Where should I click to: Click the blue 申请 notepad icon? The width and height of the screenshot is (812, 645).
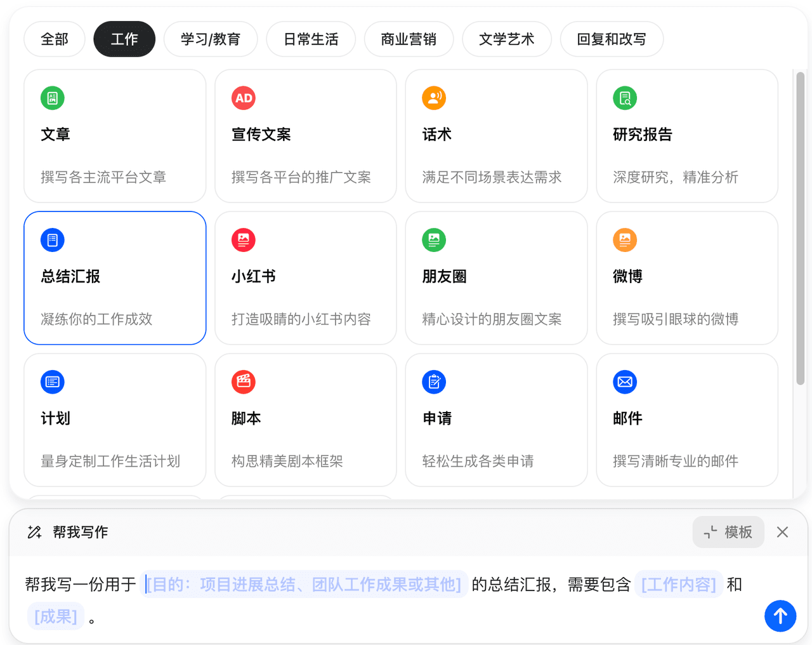coord(434,382)
